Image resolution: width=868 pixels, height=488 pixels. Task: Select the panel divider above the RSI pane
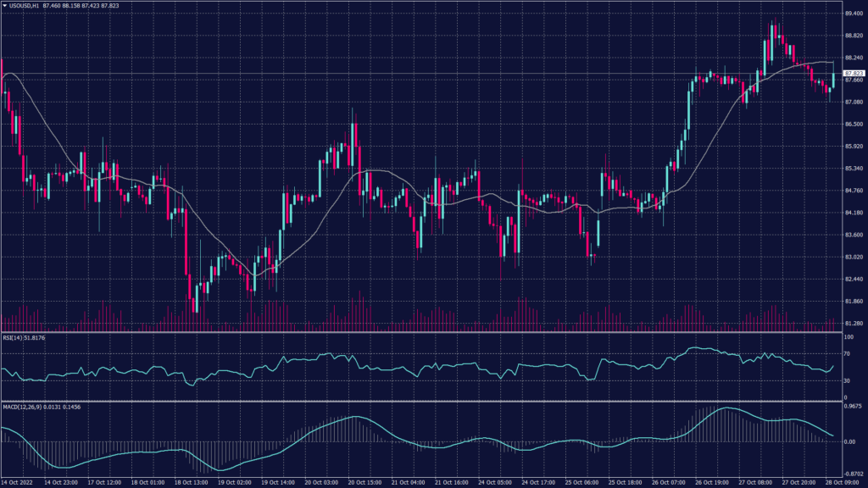click(x=424, y=330)
